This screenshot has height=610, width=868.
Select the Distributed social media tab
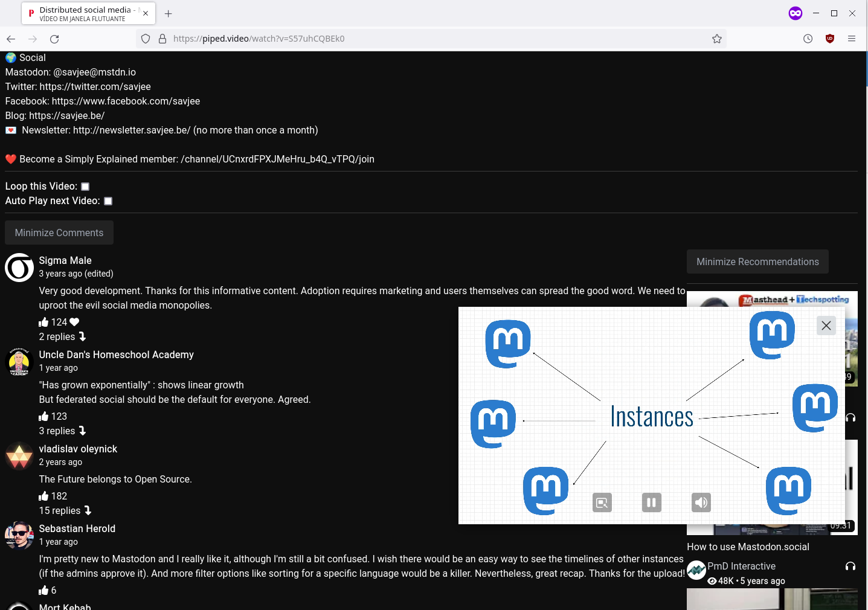83,13
